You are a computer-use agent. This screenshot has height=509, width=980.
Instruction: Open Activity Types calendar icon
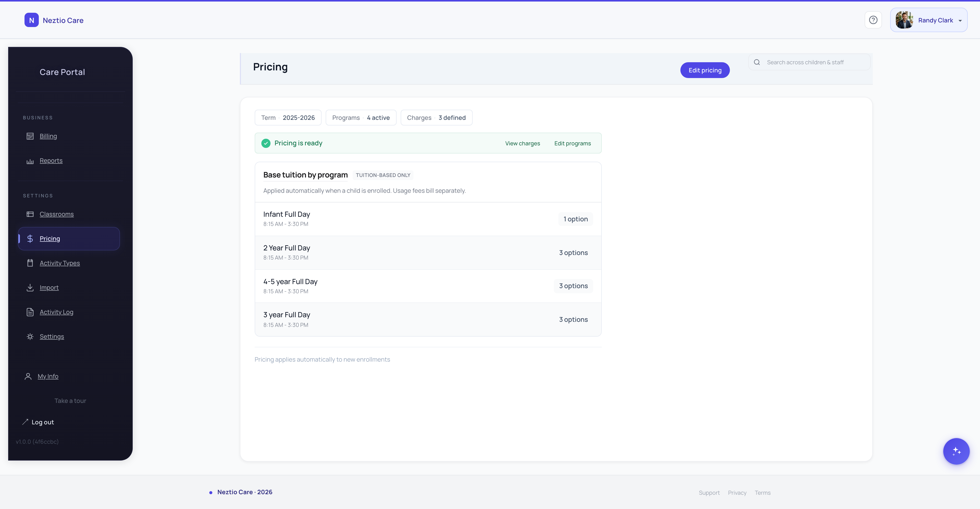click(30, 263)
